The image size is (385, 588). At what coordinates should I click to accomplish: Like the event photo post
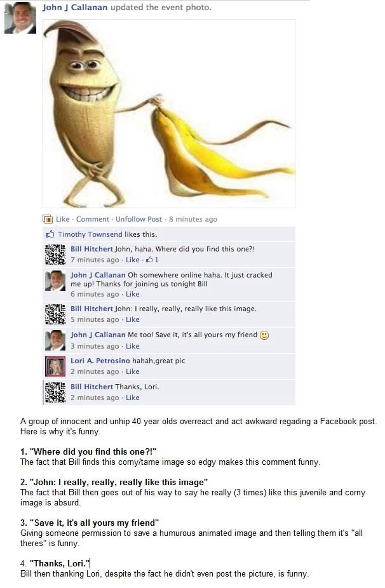[63, 219]
